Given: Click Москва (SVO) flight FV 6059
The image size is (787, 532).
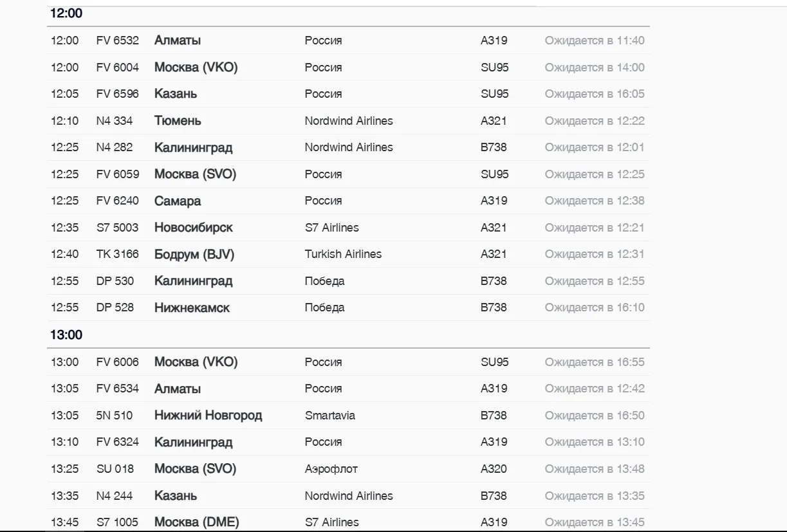Looking at the screenshot, I should point(348,174).
